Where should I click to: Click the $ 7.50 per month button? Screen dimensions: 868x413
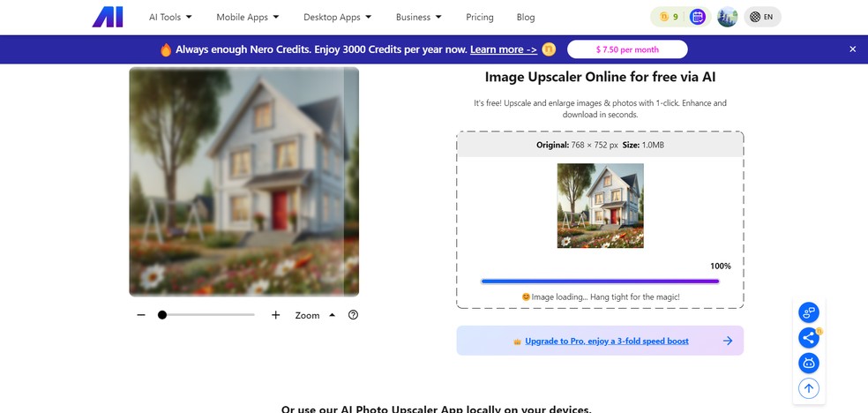point(627,49)
